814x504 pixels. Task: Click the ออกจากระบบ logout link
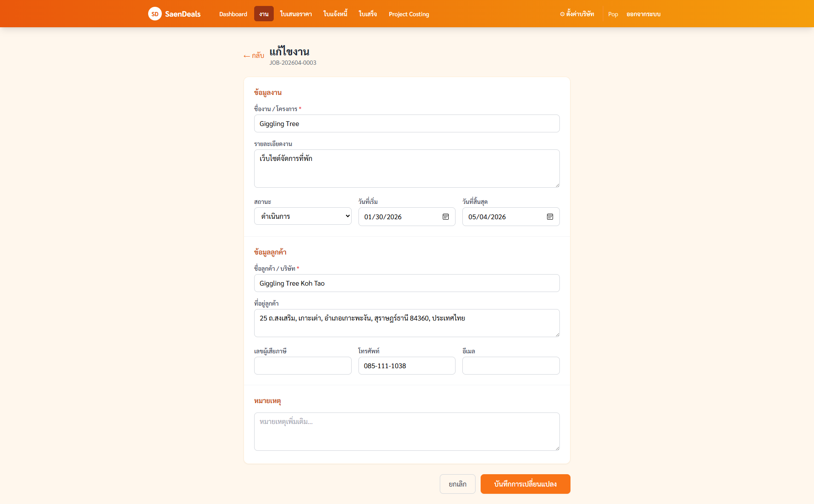coord(643,14)
